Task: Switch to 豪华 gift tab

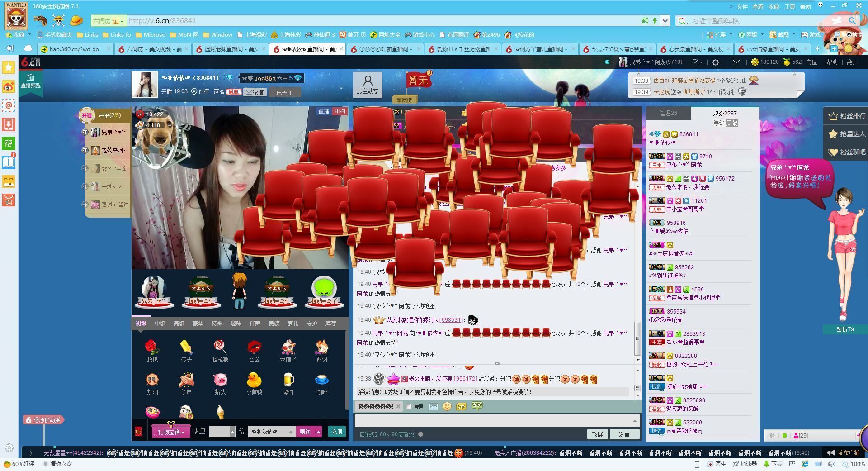Action: point(198,324)
